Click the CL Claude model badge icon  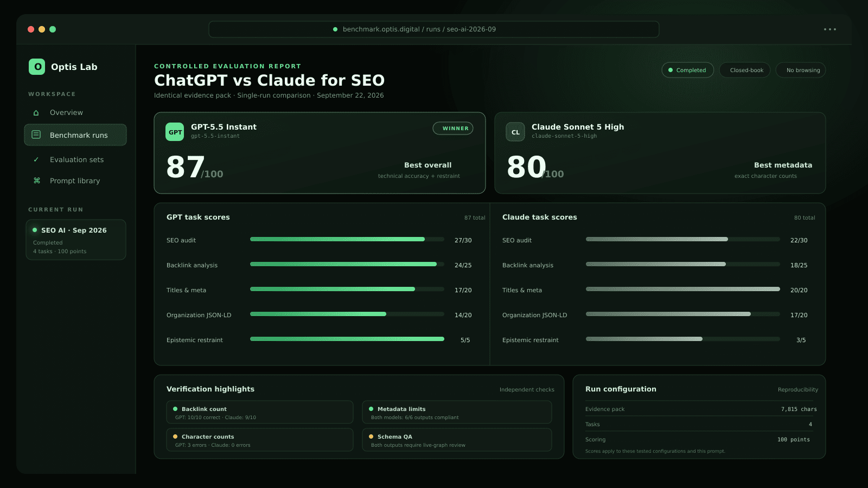(515, 132)
